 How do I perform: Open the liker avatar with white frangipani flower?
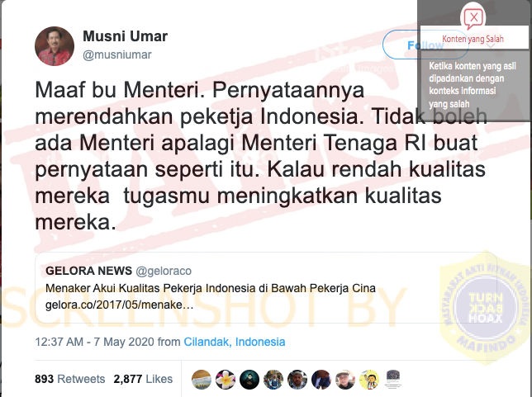pyautogui.click(x=226, y=380)
